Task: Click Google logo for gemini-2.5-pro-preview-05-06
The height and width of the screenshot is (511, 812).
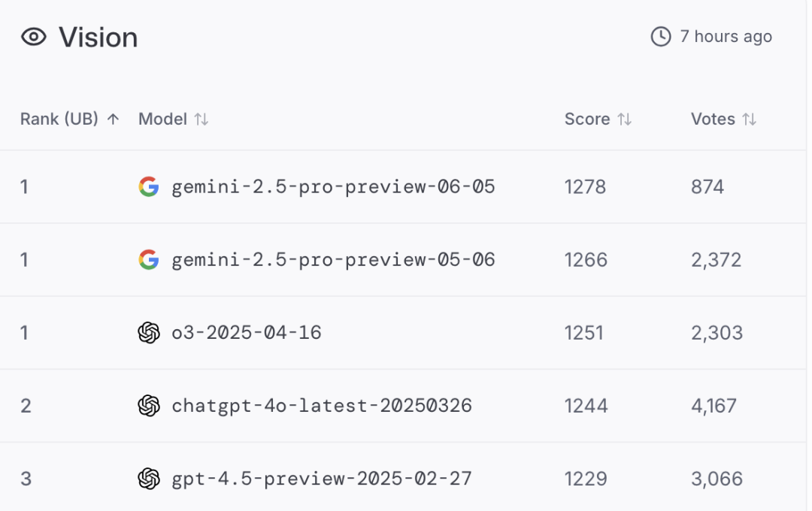Action: click(x=149, y=259)
